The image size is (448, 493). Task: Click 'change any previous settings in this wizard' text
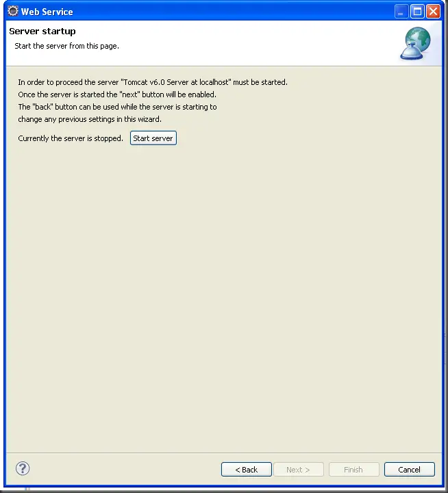click(90, 119)
